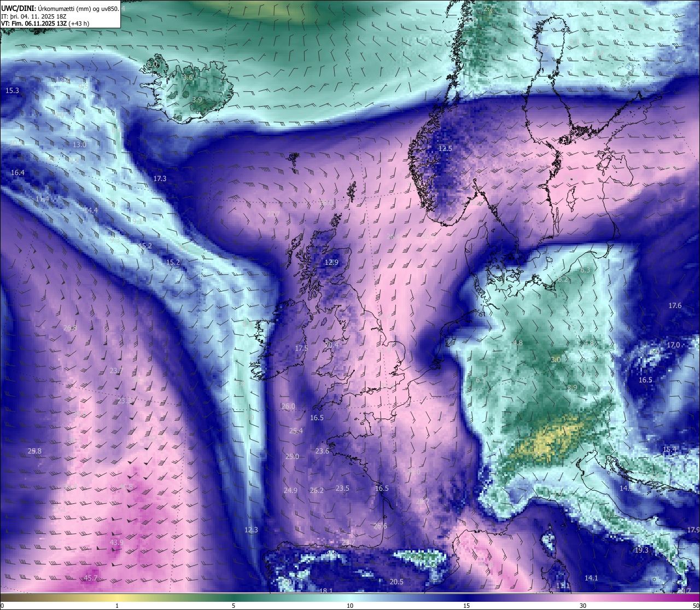The height and width of the screenshot is (610, 700).
Task: Click the value 15.4 at the east edge
Action: click(x=669, y=449)
